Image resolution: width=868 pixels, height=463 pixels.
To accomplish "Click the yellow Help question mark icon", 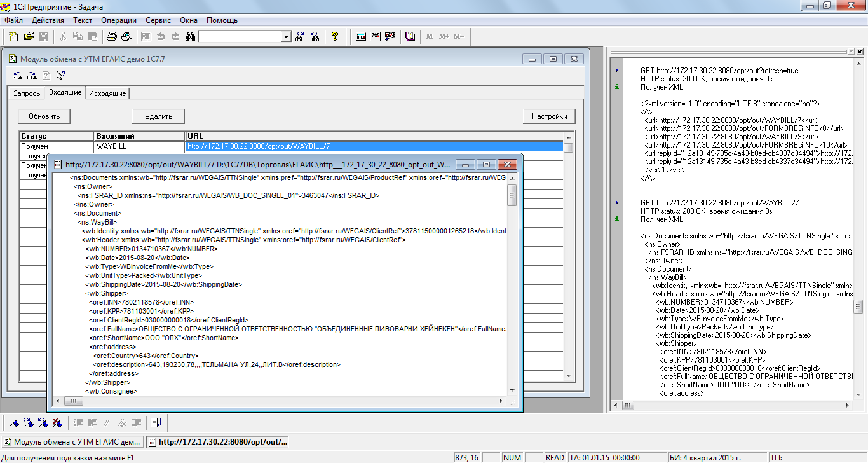I will coord(335,36).
